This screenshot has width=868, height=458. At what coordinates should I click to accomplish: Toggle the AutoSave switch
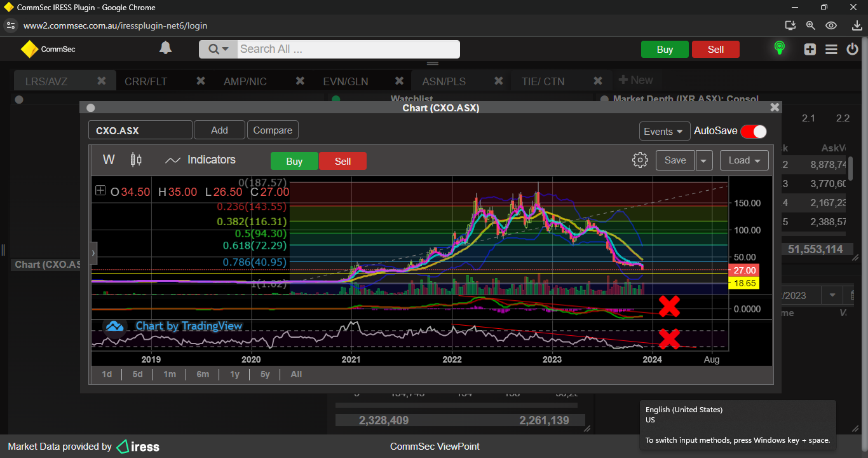(753, 131)
